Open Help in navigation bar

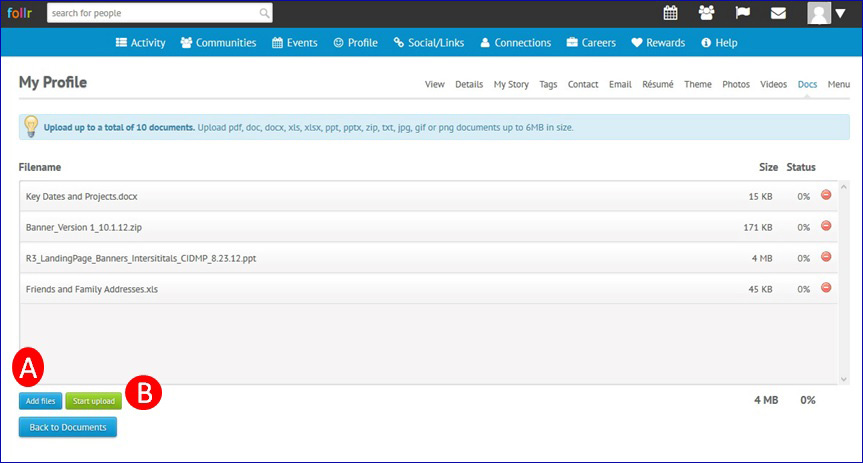point(719,42)
